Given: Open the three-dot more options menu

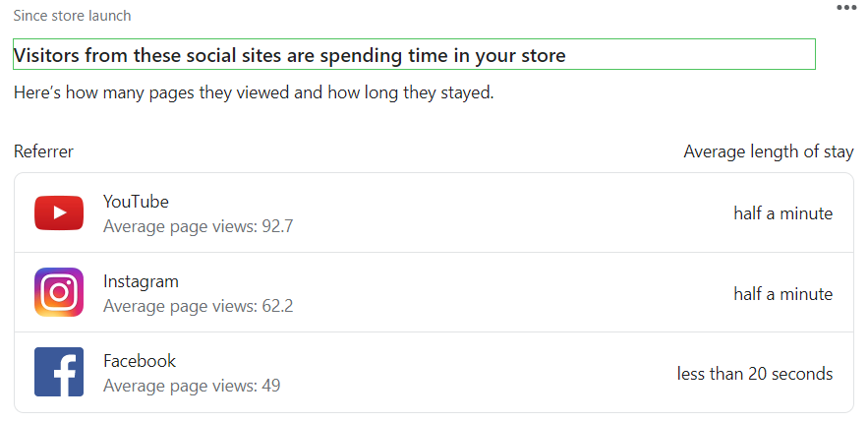Looking at the screenshot, I should [846, 8].
